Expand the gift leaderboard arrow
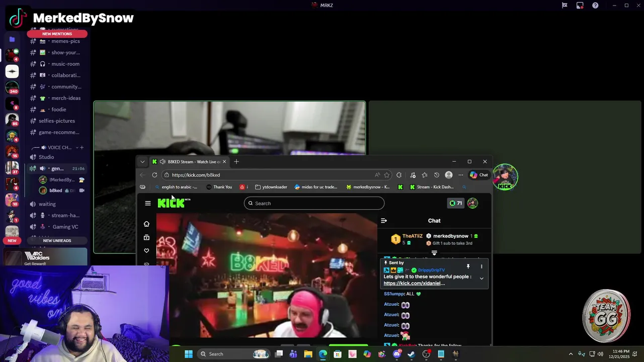This screenshot has height=362, width=644. click(434, 253)
